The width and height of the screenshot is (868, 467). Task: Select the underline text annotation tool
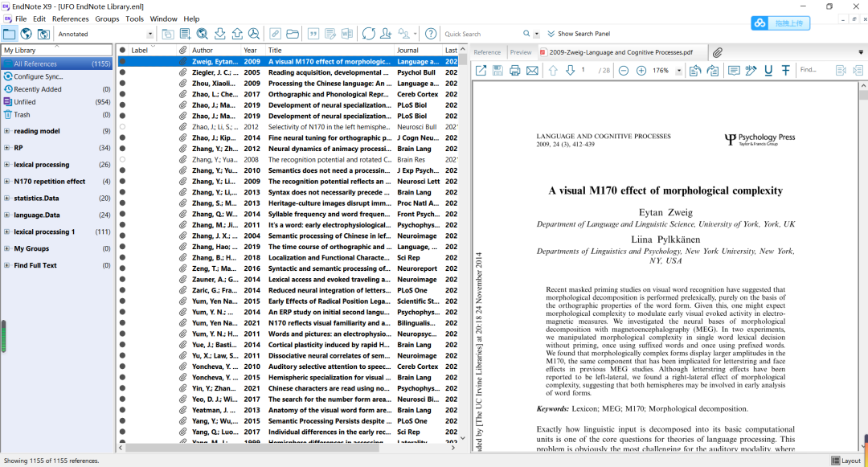coord(768,71)
